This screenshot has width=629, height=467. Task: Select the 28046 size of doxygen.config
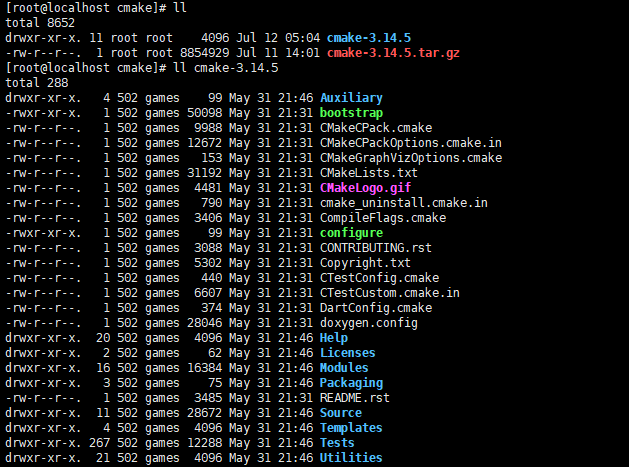(204, 323)
